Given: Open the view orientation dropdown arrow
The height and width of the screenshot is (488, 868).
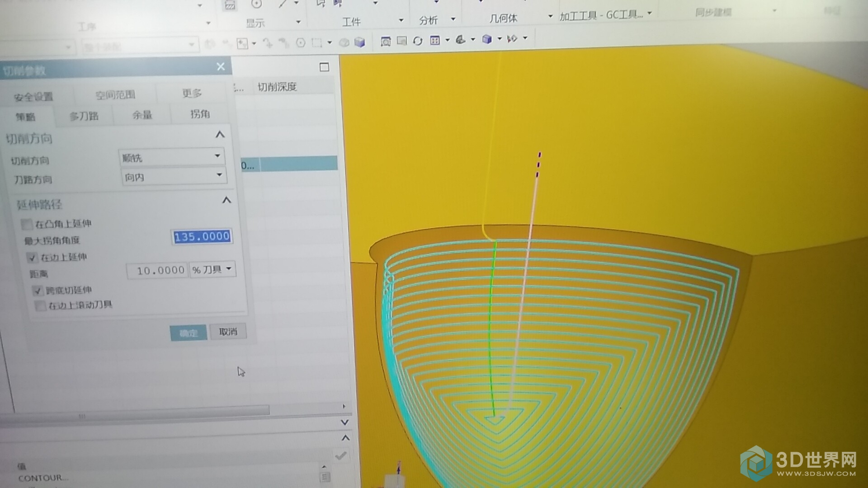Looking at the screenshot, I should pos(473,39).
